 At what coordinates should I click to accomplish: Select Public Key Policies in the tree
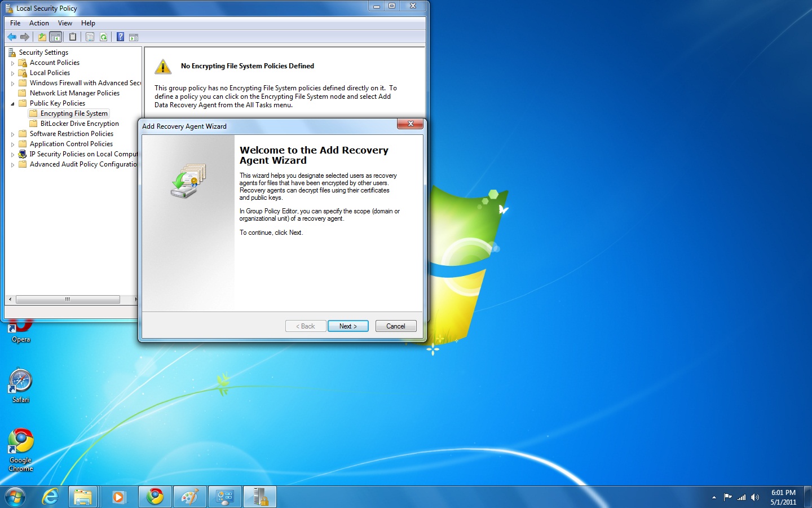(57, 103)
